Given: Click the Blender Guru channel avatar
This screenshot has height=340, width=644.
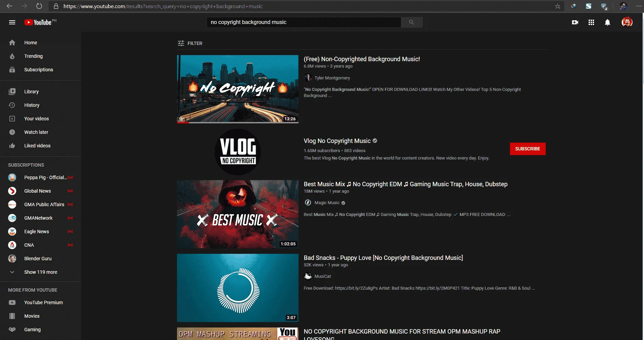Looking at the screenshot, I should click(x=12, y=259).
